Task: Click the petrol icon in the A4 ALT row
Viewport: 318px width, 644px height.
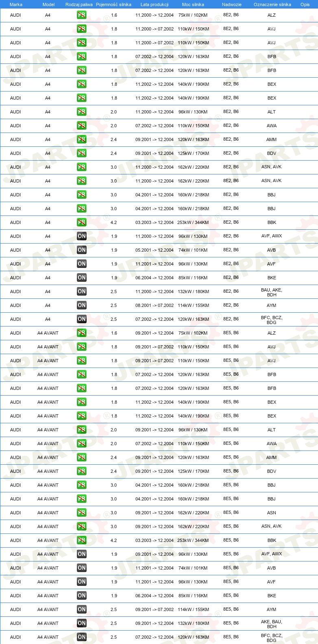Action: [x=82, y=112]
